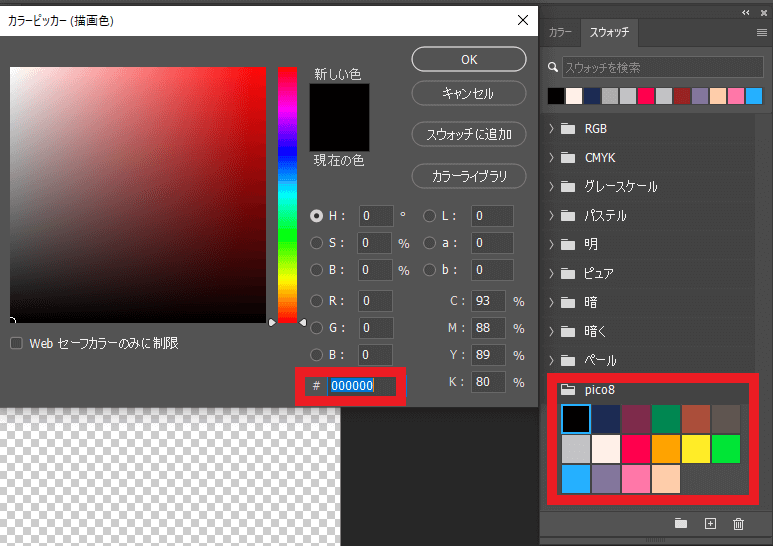Click the スウォッチに追加 button
This screenshot has width=773, height=546.
(469, 134)
